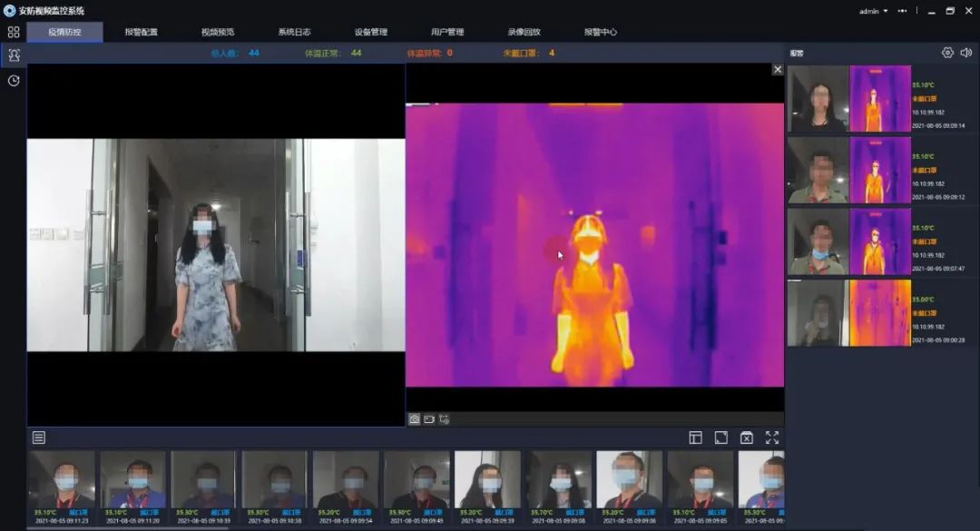Open alarm thermal image dated 09:09:14

pos(880,99)
